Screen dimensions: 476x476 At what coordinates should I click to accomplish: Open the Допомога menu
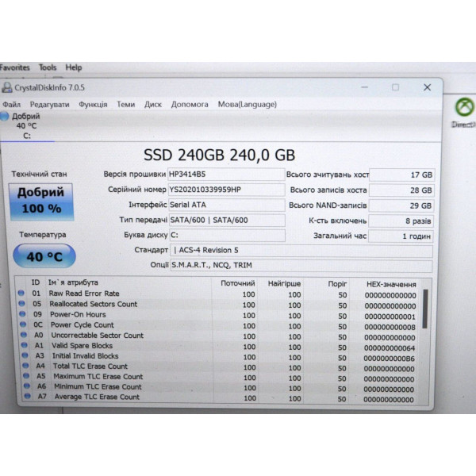click(190, 105)
